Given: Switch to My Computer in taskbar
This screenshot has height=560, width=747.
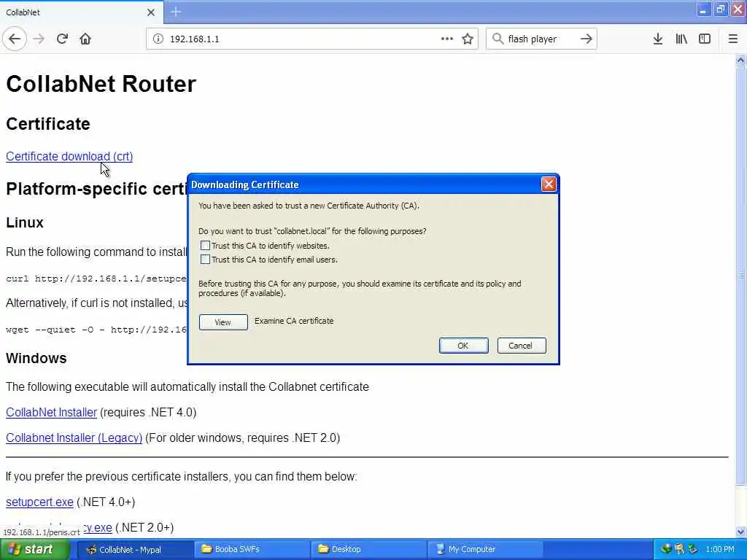Looking at the screenshot, I should (x=485, y=549).
